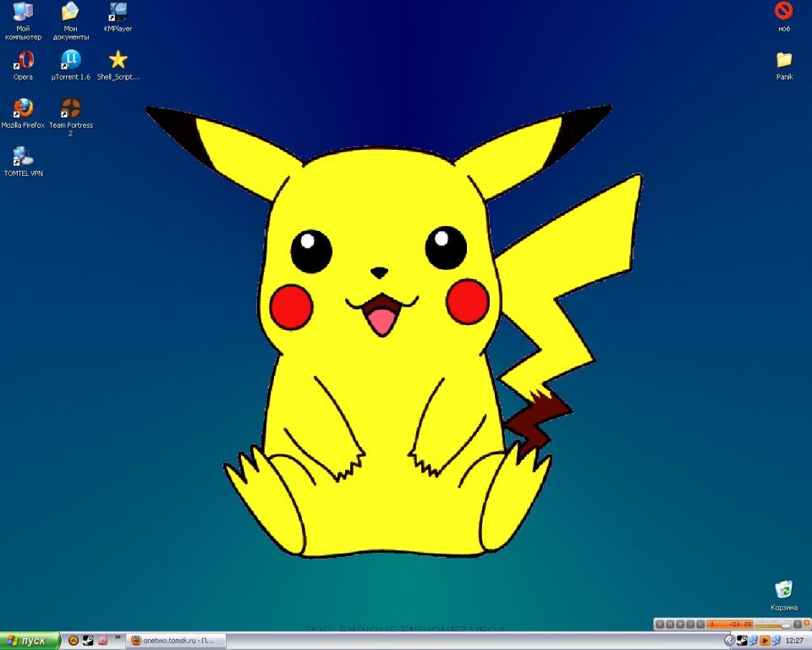Click the Корзина recycle bin
The width and height of the screenshot is (812, 650).
[x=784, y=596]
